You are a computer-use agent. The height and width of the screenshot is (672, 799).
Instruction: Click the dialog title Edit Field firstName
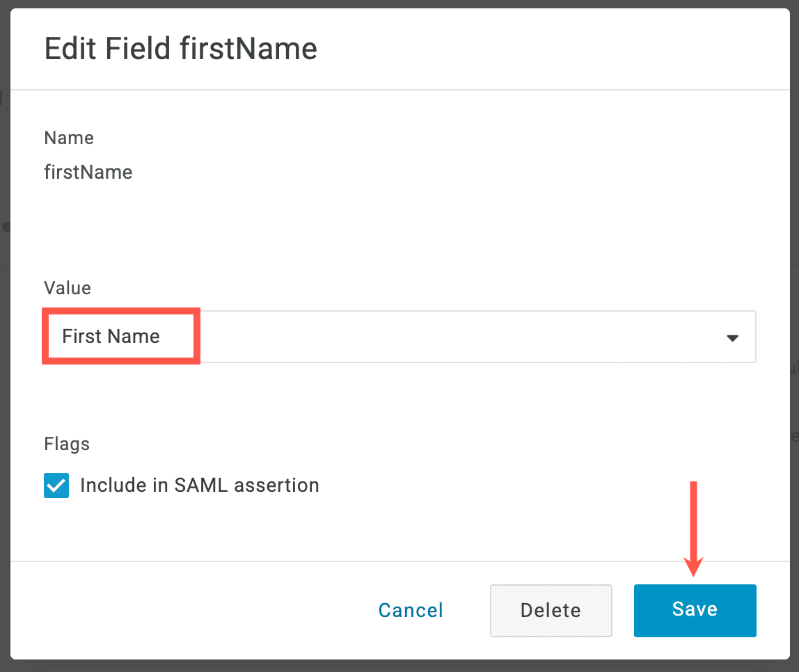point(180,48)
